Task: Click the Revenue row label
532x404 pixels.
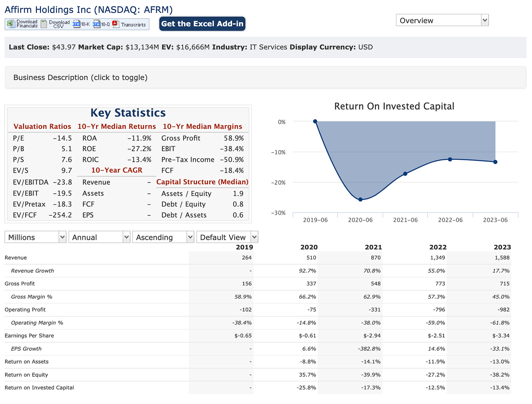Action: pos(16,258)
